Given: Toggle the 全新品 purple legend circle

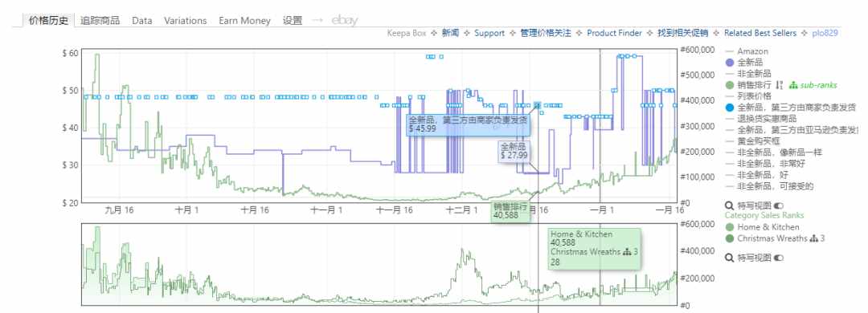Looking at the screenshot, I should (x=729, y=63).
